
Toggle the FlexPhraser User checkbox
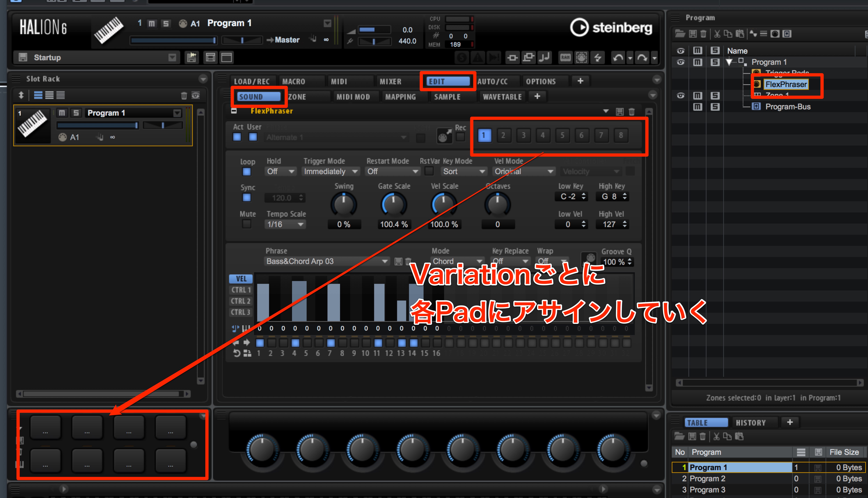[253, 137]
